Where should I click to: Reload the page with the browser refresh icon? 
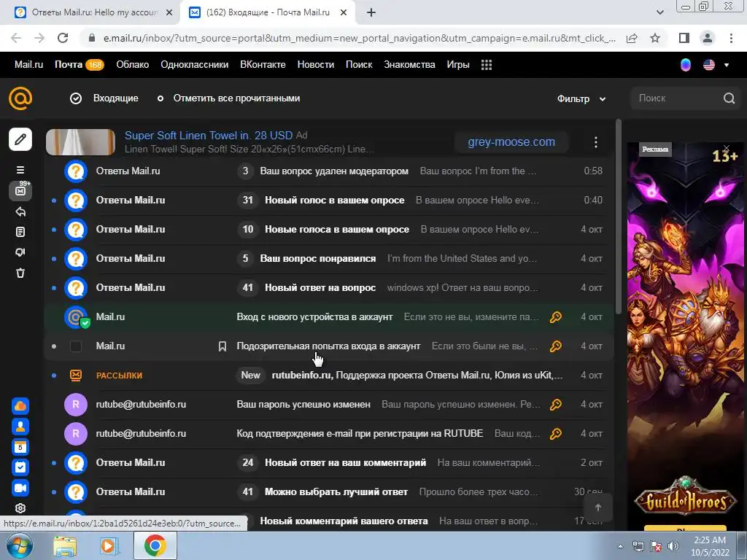(x=63, y=38)
